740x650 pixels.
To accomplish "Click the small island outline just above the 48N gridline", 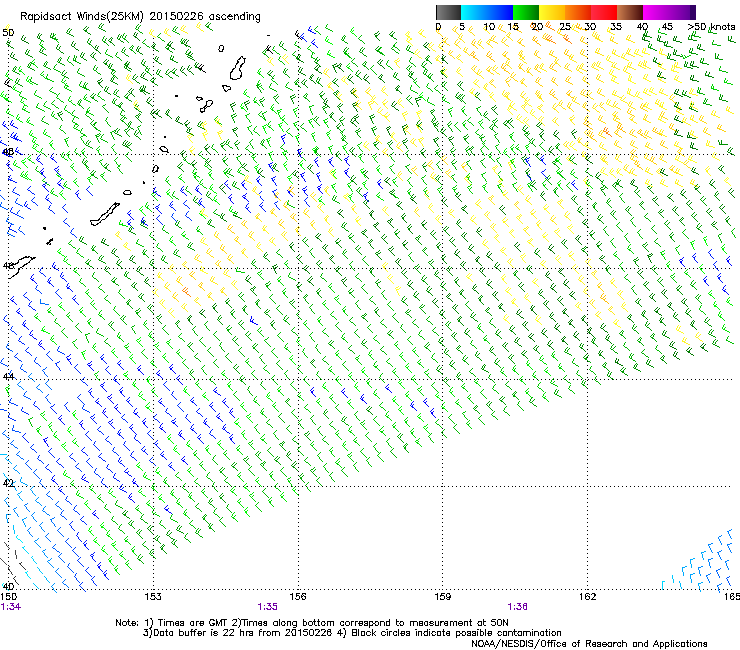I will click(x=164, y=149).
